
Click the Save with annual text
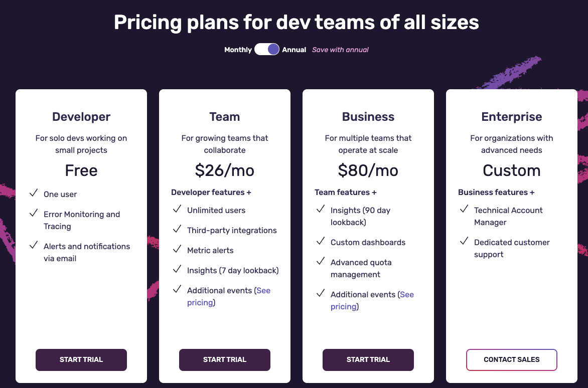pyautogui.click(x=340, y=50)
